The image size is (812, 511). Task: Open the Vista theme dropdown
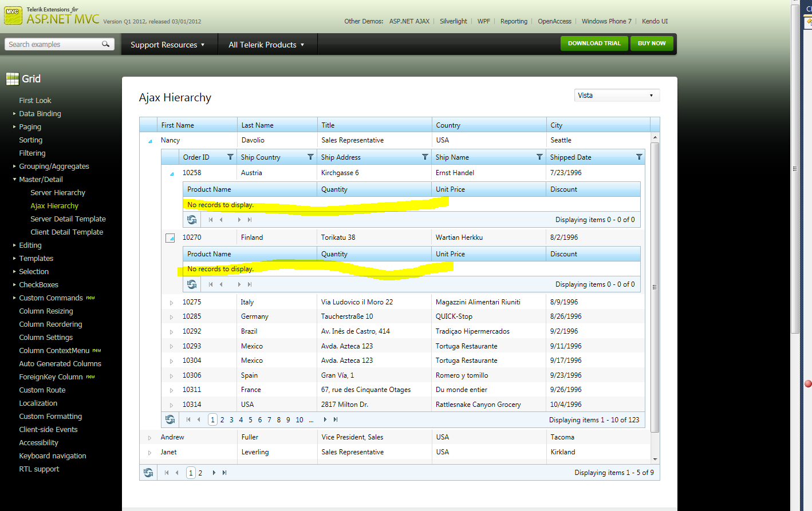coord(617,96)
